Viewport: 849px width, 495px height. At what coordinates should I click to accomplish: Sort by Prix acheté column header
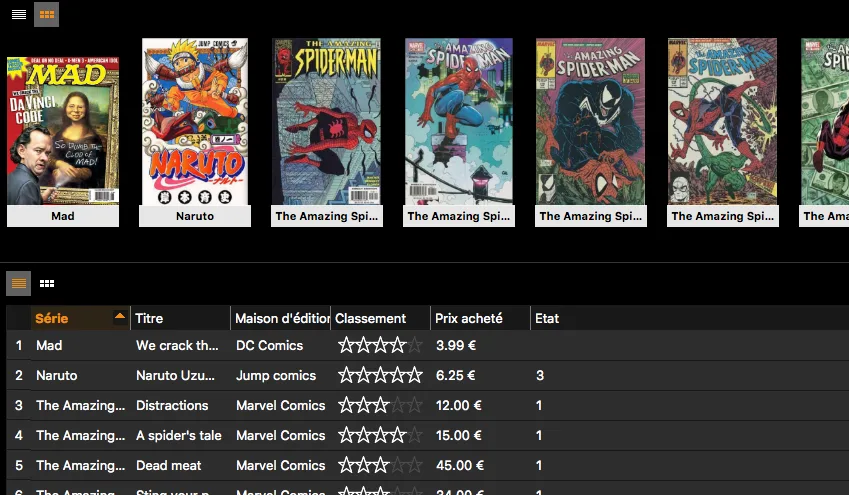tap(480, 319)
